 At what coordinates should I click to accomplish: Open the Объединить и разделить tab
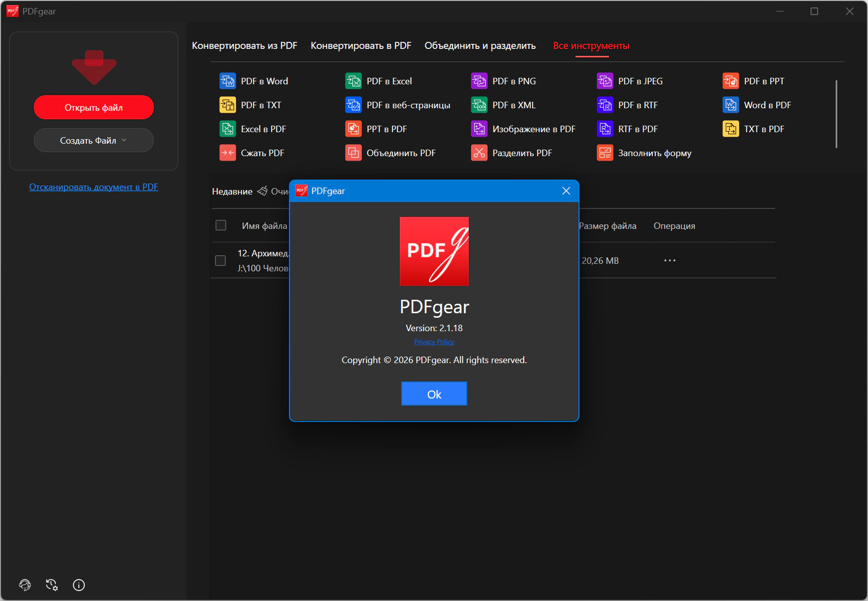pos(480,45)
